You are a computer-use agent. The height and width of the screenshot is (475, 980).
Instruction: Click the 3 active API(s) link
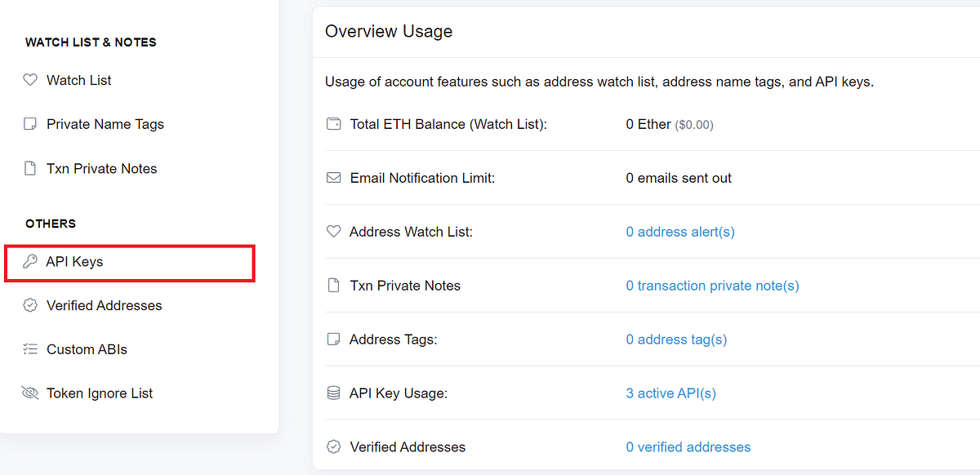[670, 393]
